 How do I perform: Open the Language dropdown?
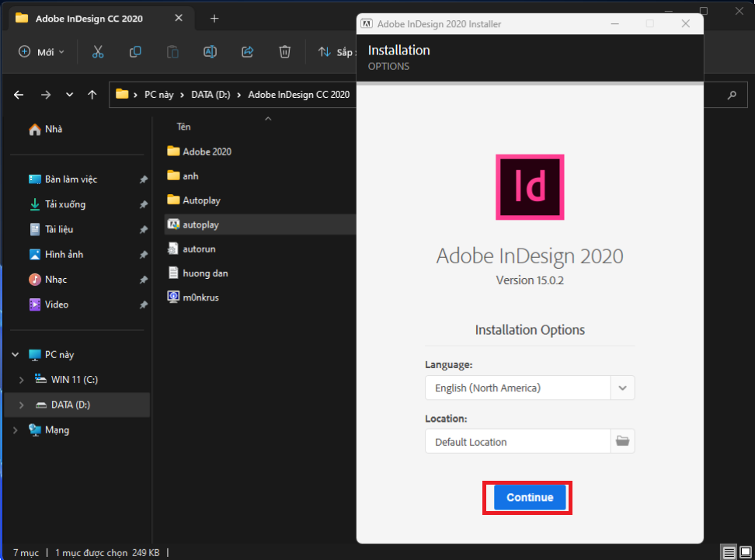click(x=622, y=388)
